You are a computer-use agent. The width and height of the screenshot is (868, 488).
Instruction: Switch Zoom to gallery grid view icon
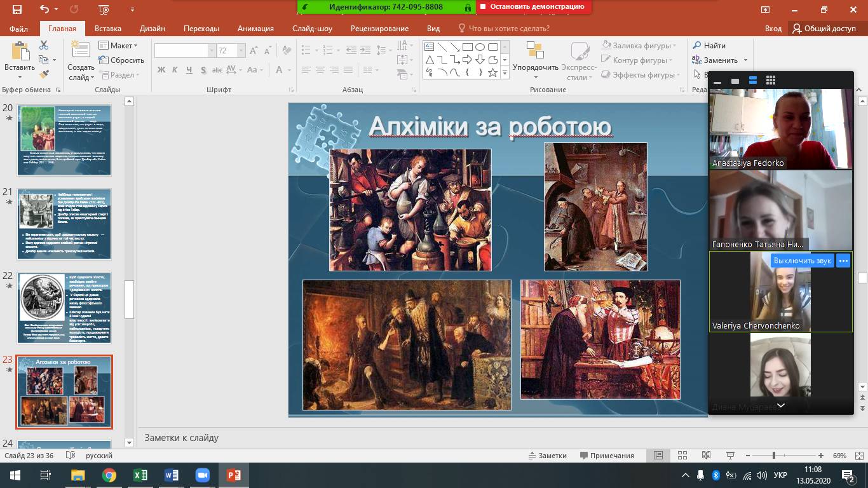click(x=771, y=81)
